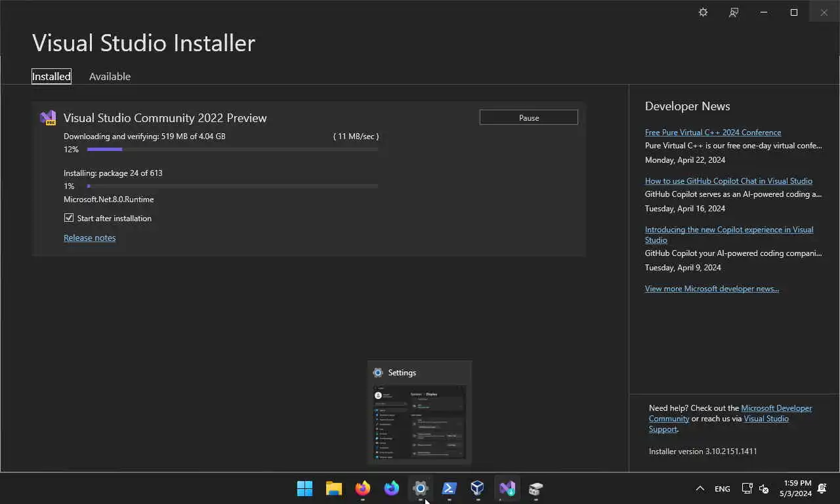Open GitHub Copilot Chat article link
Screen dimensions: 840x504
click(728, 181)
